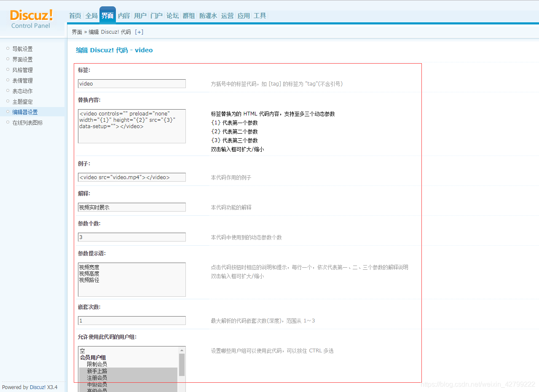The image size is (539, 392).
Task: Click the Discuz! Control Panel logo
Action: coord(31,19)
